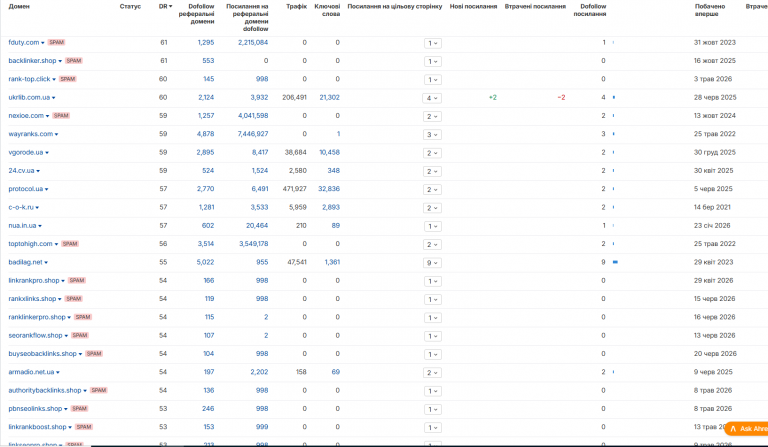
Task: Click the 21,302 keywords value for ukrlib.com.ua
Action: click(x=330, y=97)
